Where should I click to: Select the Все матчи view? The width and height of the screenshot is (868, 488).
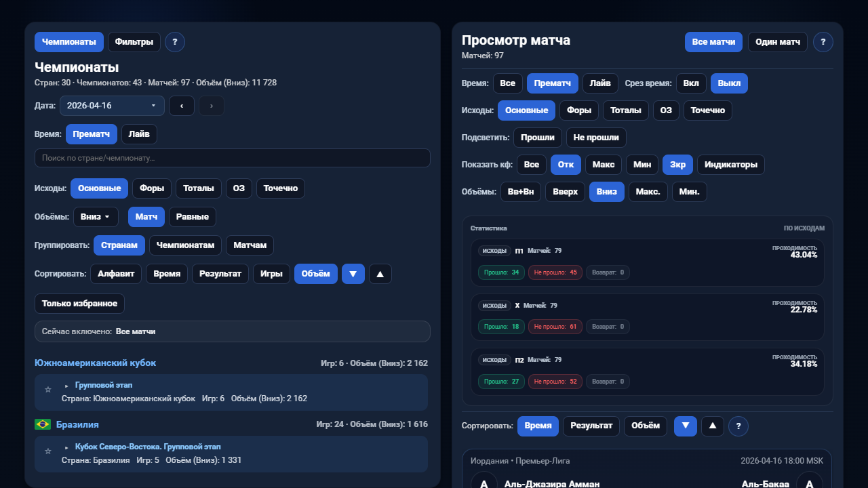(713, 42)
